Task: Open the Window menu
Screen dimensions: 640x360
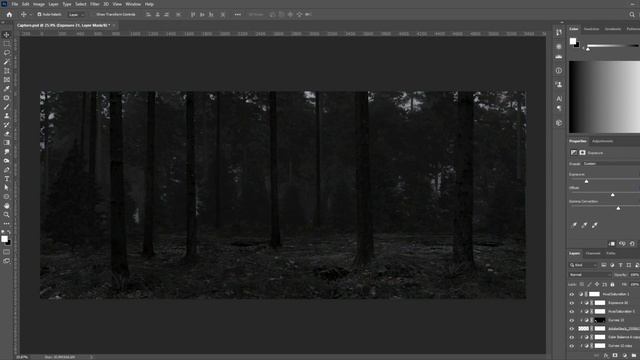Action: tap(133, 4)
